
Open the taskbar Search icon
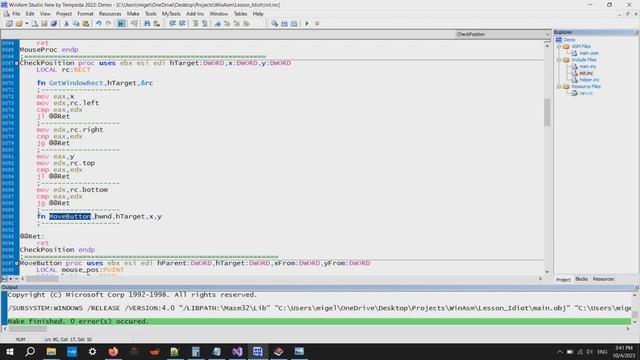30,351
